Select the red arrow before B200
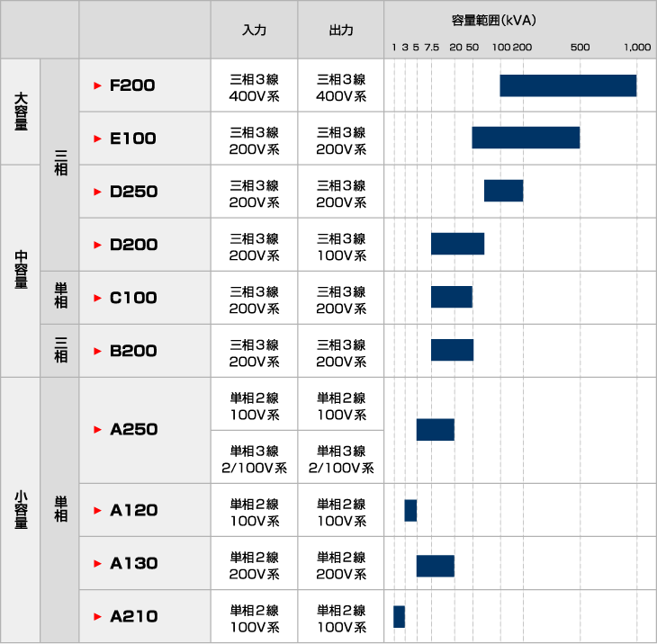The height and width of the screenshot is (644, 657). click(97, 352)
